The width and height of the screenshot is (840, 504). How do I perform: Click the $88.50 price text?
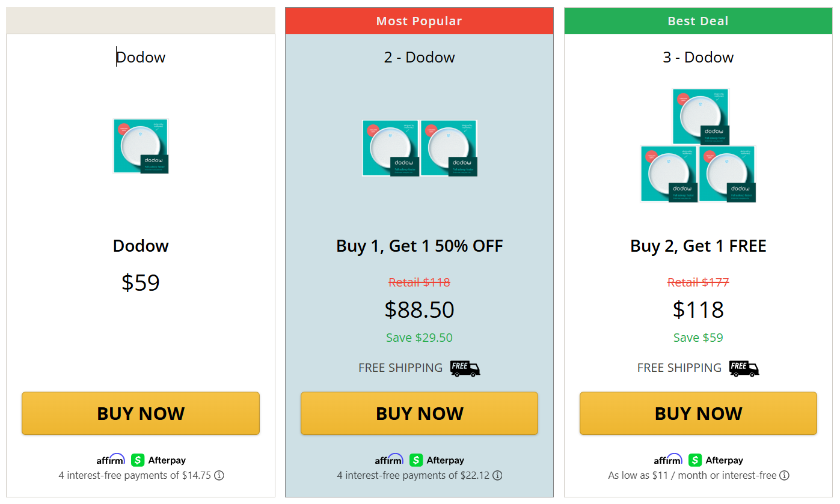point(419,309)
